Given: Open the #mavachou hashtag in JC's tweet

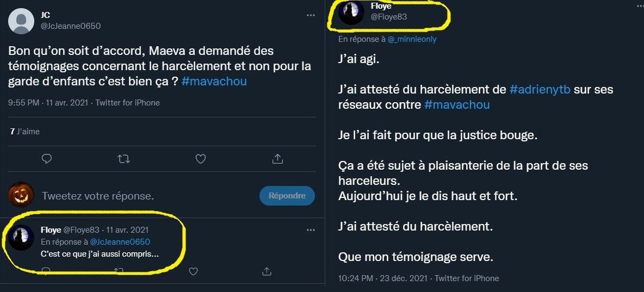Looking at the screenshot, I should (214, 80).
